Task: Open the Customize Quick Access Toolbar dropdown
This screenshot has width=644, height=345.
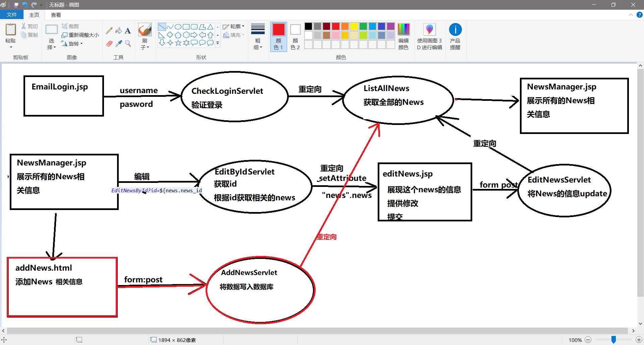Action: coord(41,5)
